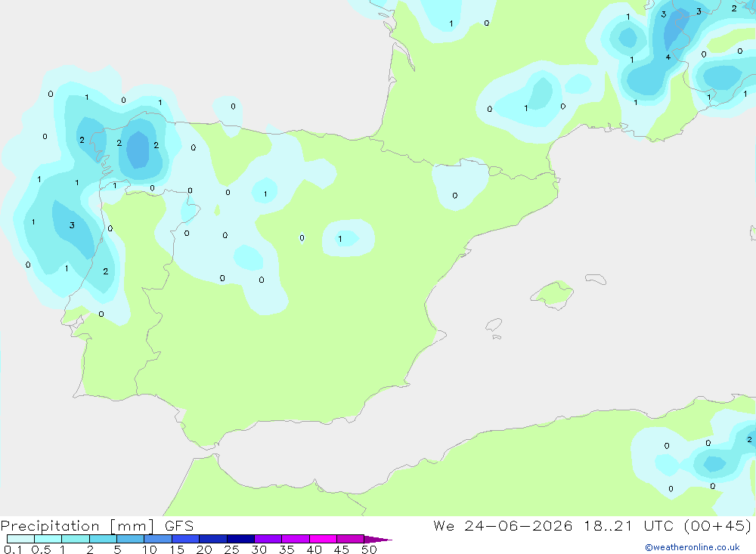Screen dimensions: 756x554
Task: Pick the 1–2 mm legend swatch
Action: (x=76, y=539)
